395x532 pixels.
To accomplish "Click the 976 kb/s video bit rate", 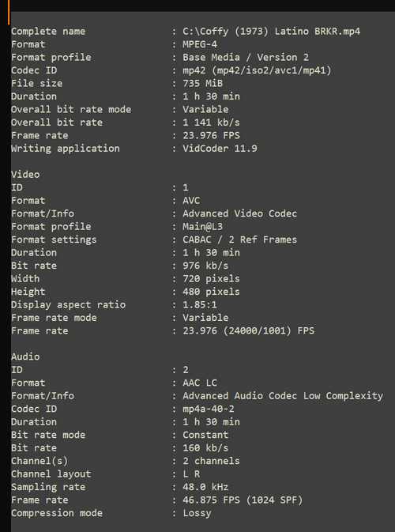I will pos(205,266).
